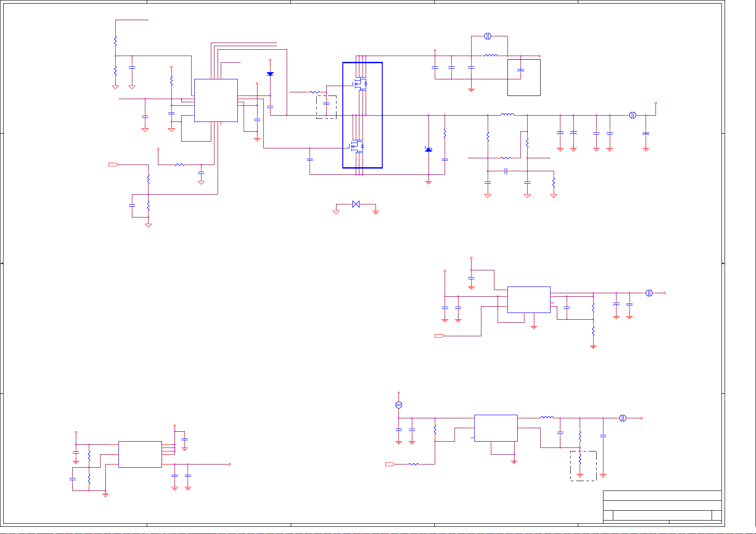Screen dimensions: 756x534
Task: Select the bottom-right regulator IC block
Action: (496, 428)
